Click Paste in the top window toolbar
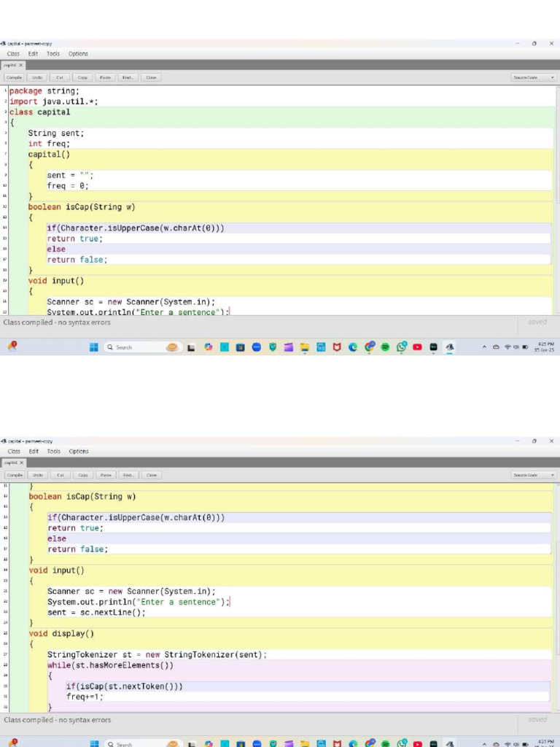 point(105,77)
